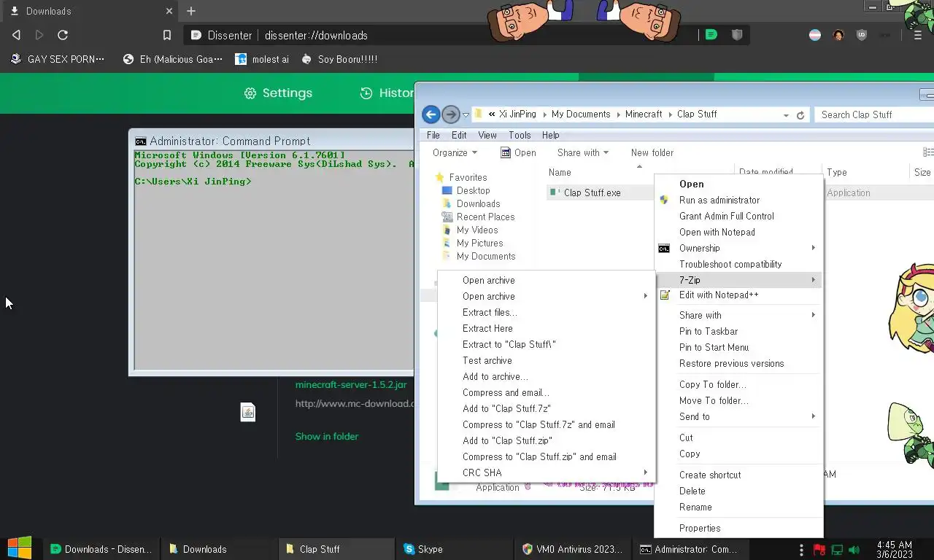Open the Explorer recent locations dropdown

pos(466,115)
